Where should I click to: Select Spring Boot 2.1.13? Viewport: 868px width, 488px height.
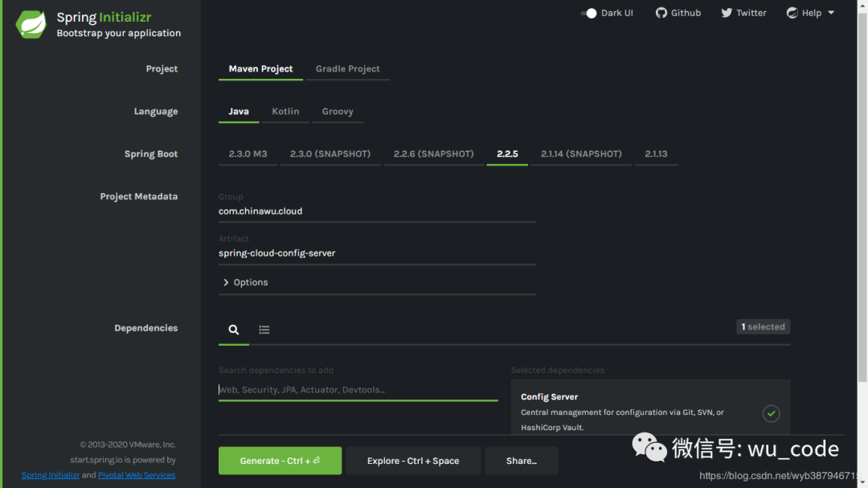[x=656, y=154]
